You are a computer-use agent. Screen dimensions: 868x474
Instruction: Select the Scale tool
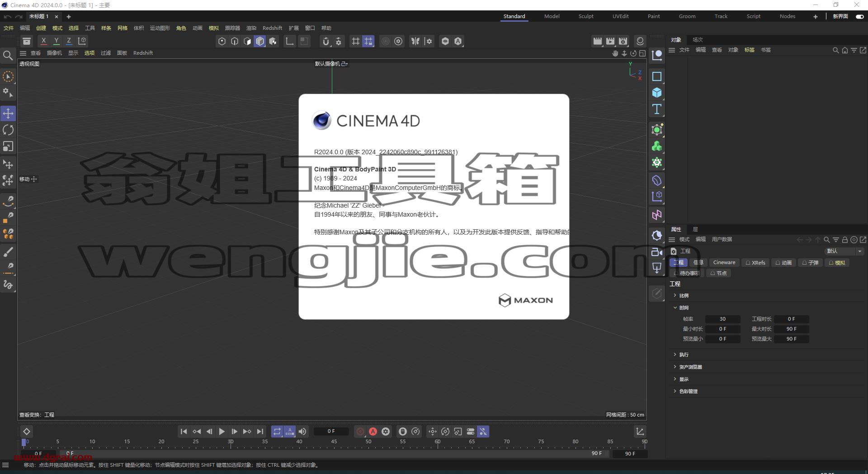coord(8,147)
